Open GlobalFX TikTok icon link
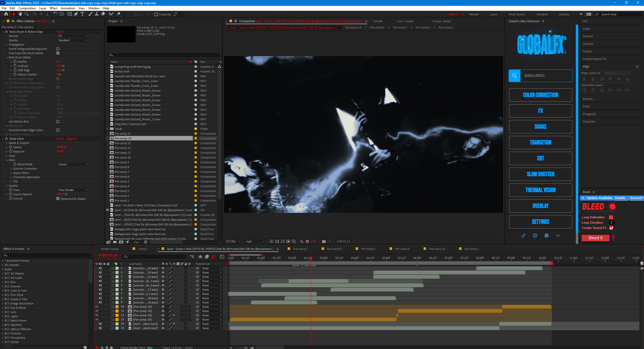644x349 pixels. 523,236
